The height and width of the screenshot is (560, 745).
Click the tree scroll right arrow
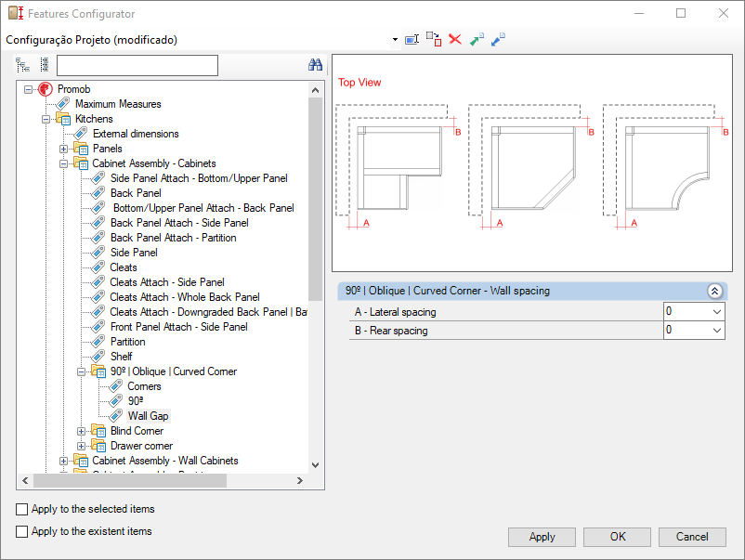coord(300,481)
